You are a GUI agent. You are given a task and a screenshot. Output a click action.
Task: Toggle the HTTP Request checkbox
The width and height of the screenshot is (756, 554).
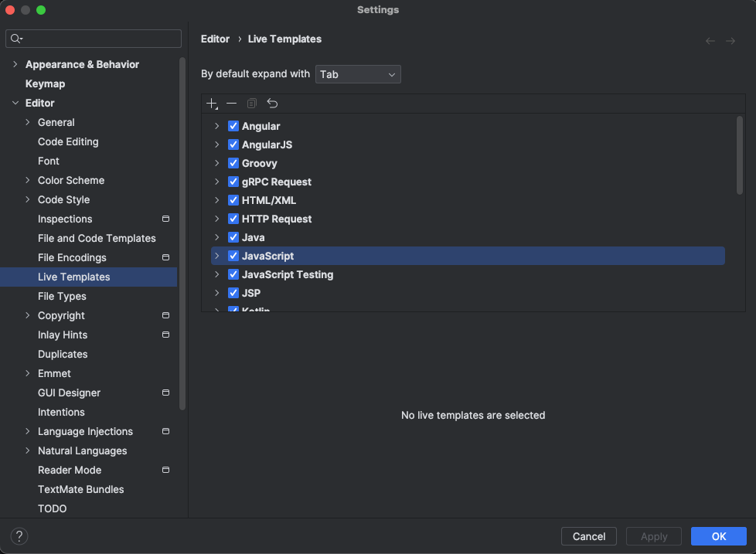tap(233, 219)
